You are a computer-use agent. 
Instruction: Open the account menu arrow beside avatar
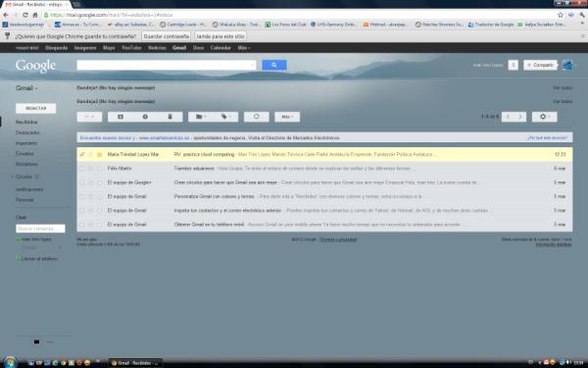tap(575, 65)
